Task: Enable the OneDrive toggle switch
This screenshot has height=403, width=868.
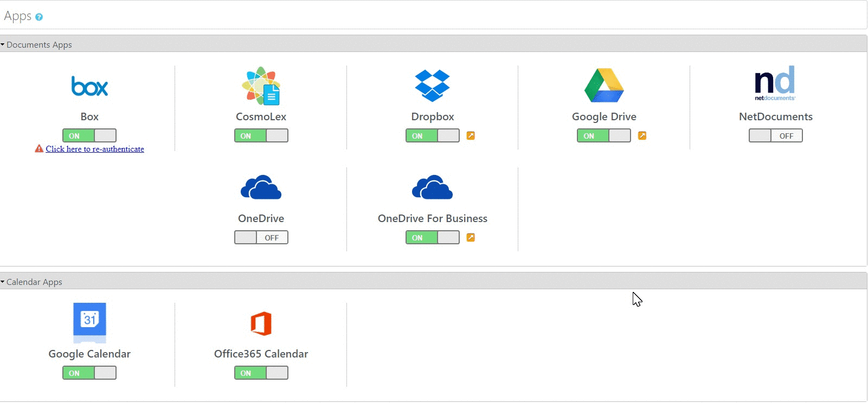Action: pos(261,237)
